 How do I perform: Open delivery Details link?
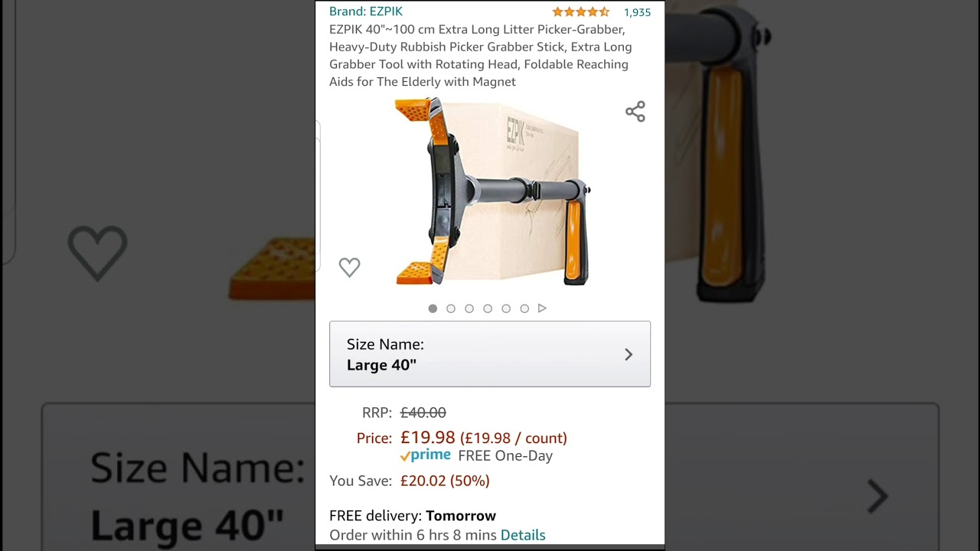click(523, 535)
